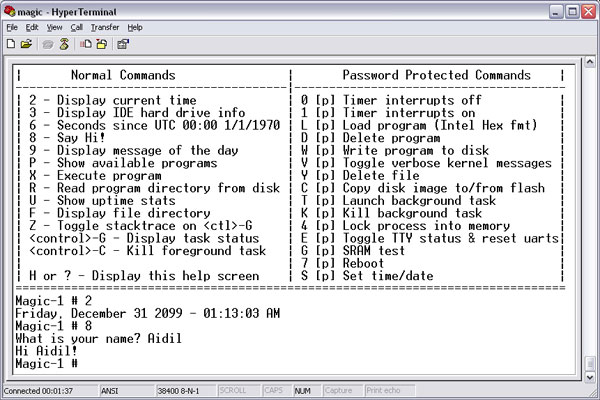Open the Call menu in the menu bar
The width and height of the screenshot is (600, 400).
76,27
